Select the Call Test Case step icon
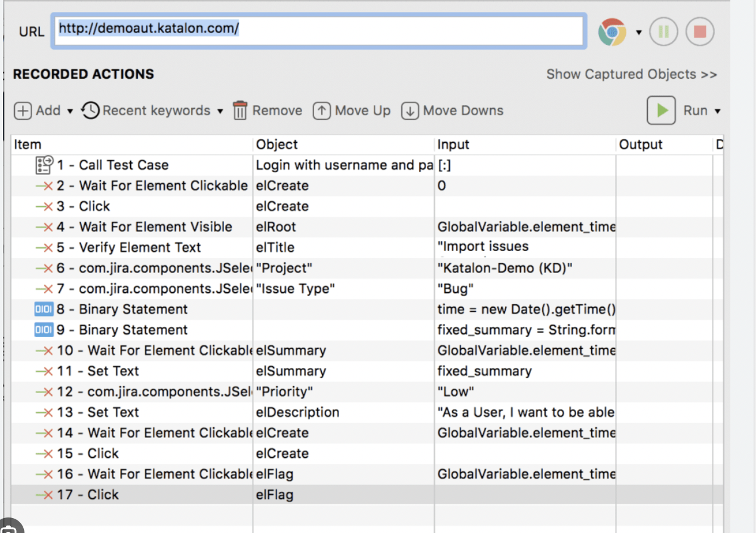Image resolution: width=756 pixels, height=533 pixels. 44,165
